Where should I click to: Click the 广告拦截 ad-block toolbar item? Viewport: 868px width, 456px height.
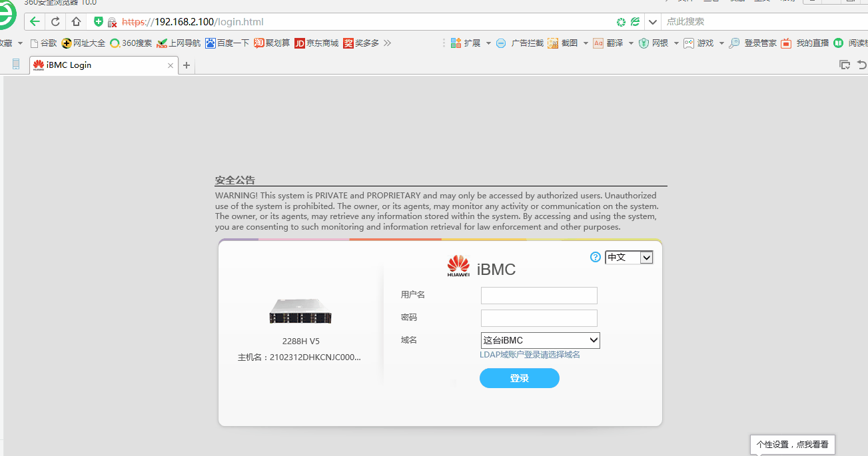[520, 43]
